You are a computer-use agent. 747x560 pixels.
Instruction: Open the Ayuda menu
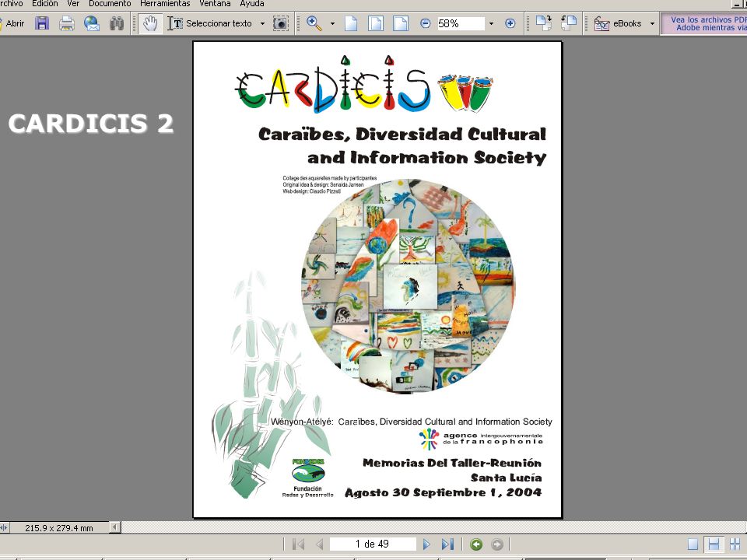[252, 4]
